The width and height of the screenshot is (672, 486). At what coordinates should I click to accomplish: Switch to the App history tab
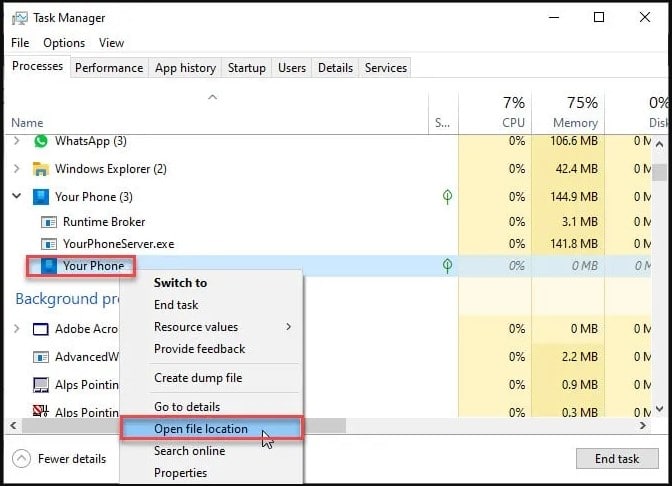185,68
